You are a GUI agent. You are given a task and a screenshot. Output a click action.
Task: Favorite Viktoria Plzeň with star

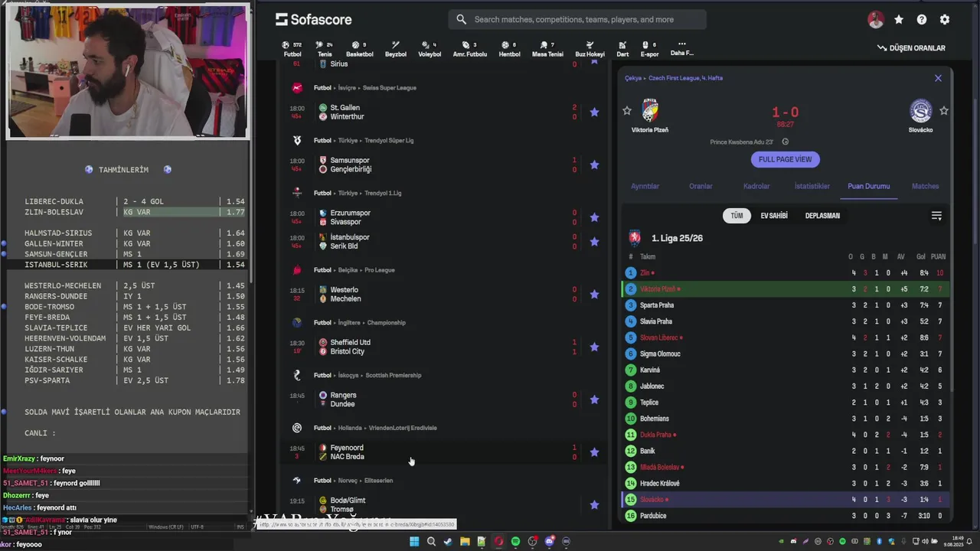[x=627, y=111]
